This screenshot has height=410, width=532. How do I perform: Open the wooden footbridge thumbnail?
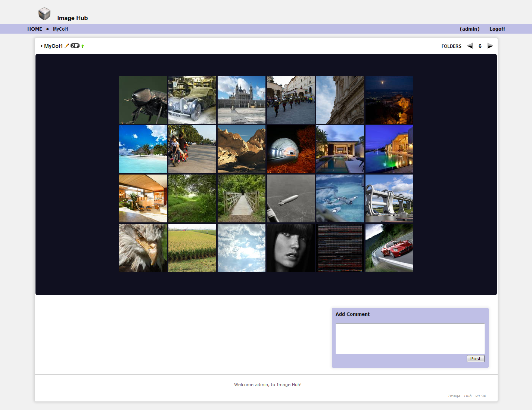242,198
